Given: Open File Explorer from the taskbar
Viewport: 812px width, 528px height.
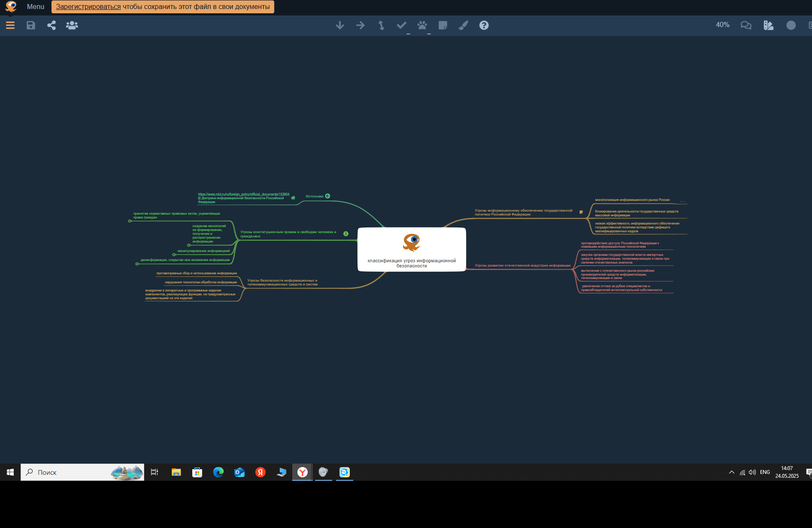Looking at the screenshot, I should (x=176, y=472).
